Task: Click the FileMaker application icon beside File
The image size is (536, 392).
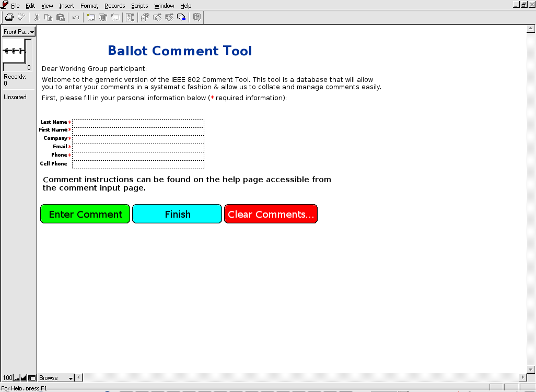Action: click(x=5, y=5)
